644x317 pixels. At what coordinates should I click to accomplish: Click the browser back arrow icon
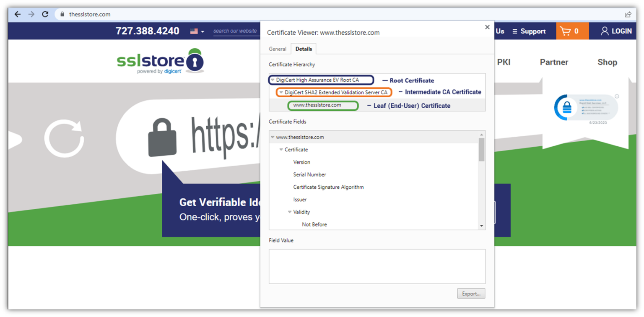tap(17, 14)
